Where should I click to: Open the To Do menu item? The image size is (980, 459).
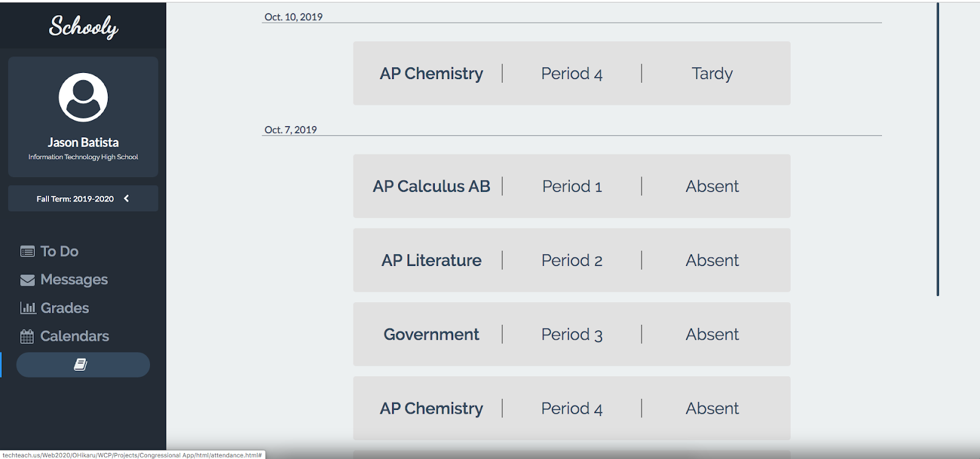(x=59, y=251)
